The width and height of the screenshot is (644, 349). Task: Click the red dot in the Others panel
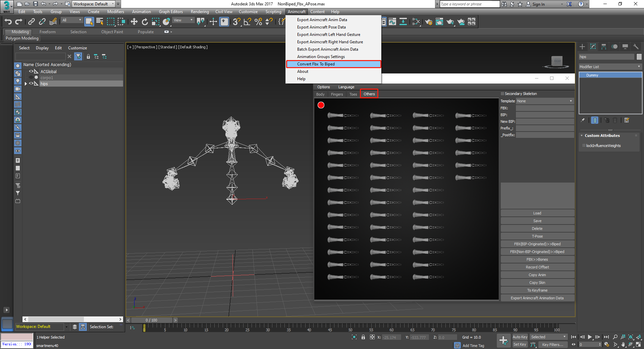point(321,105)
